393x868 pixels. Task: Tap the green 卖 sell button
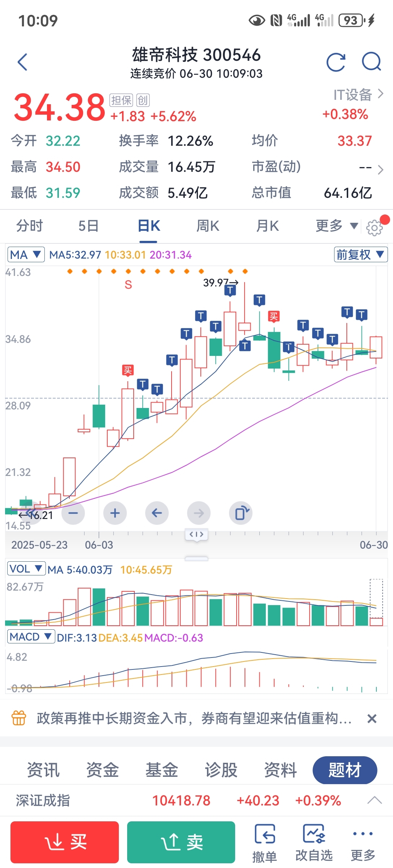[181, 842]
